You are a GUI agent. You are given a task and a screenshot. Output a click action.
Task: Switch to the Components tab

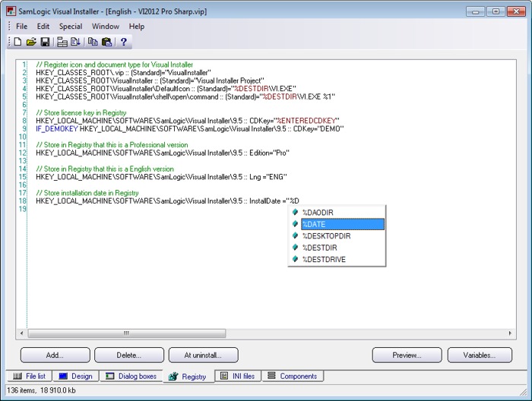[x=293, y=376]
